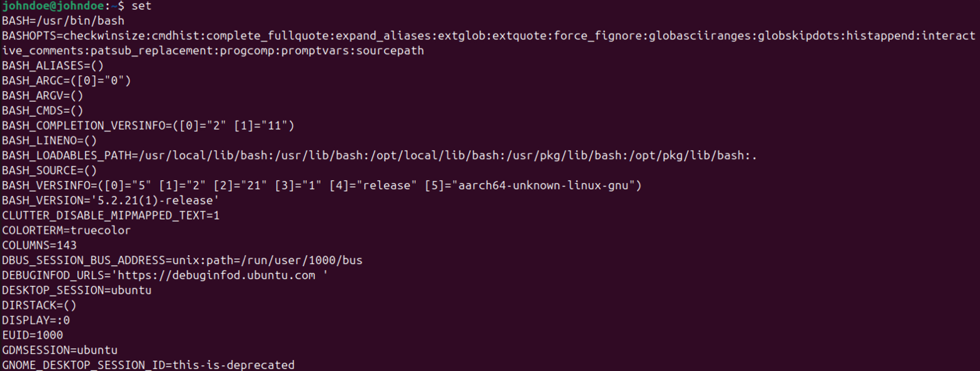The height and width of the screenshot is (371, 980).
Task: Click the CLUTTER_DISABLE_MIPMAPPED_TEXT=1 line
Action: click(110, 215)
